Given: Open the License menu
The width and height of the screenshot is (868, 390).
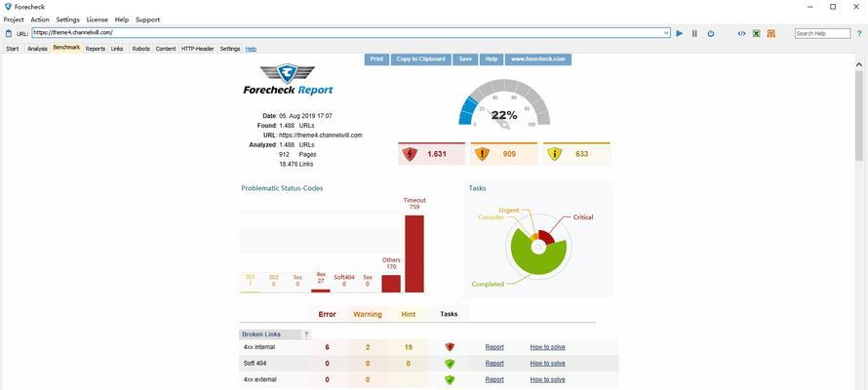Looking at the screenshot, I should [98, 19].
